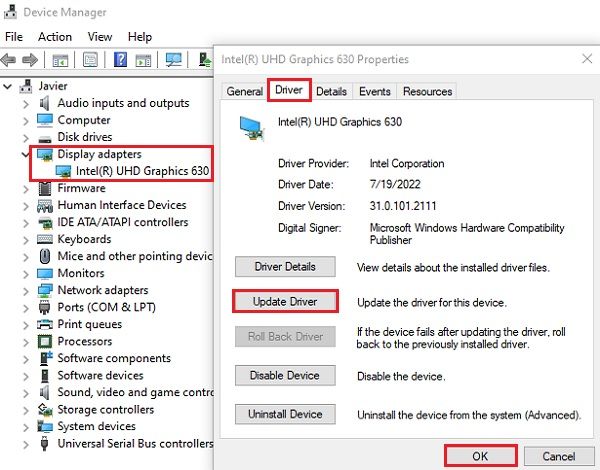Click the Network adapters category icon
Viewport: 600px width, 470px height.
[45, 290]
